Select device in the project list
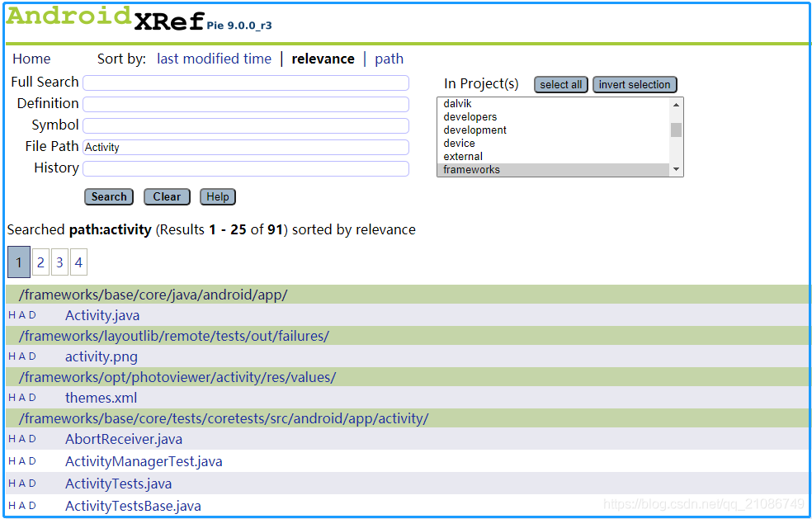812x519 pixels. (x=553, y=143)
